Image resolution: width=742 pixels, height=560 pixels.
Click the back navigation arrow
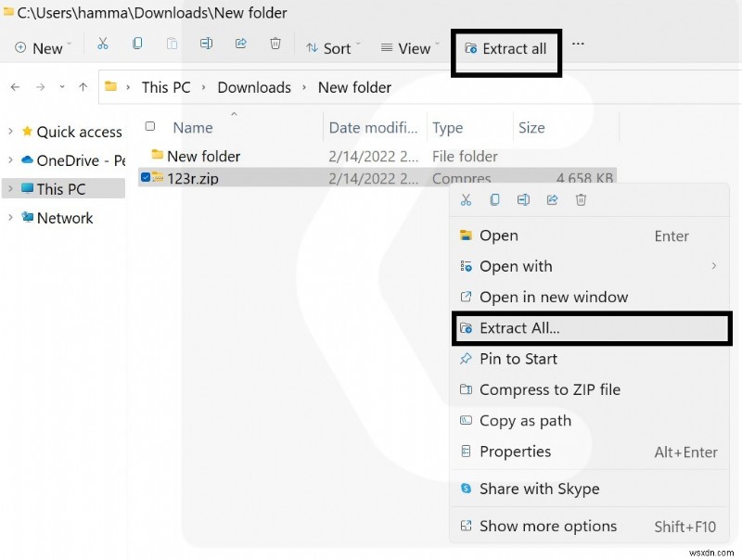tap(15, 87)
